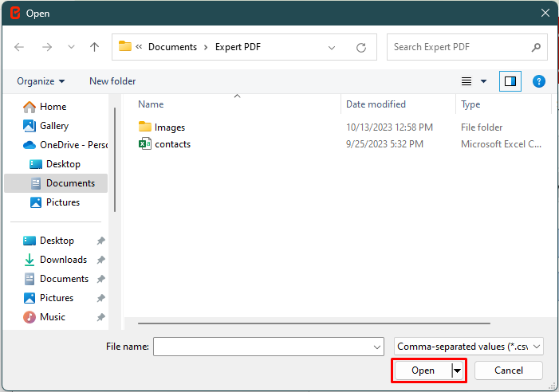
Task: Go forward with the right arrow
Action: coord(47,47)
